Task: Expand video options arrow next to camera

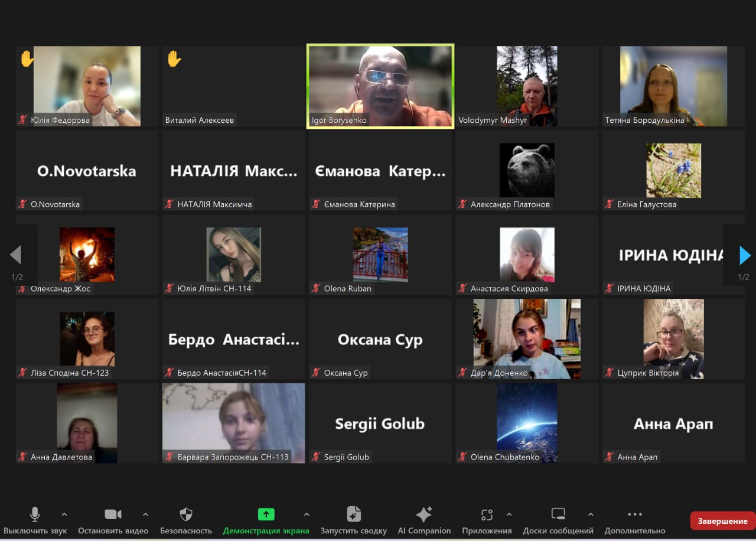Action: 146,514
